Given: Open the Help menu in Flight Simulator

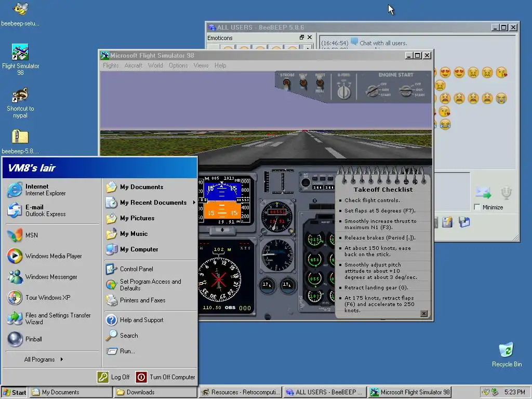Looking at the screenshot, I should (220, 65).
